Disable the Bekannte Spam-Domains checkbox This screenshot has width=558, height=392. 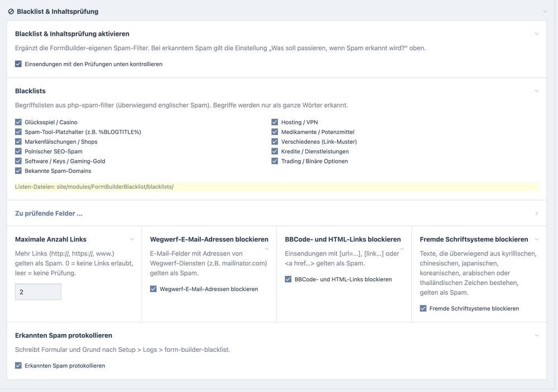click(18, 171)
